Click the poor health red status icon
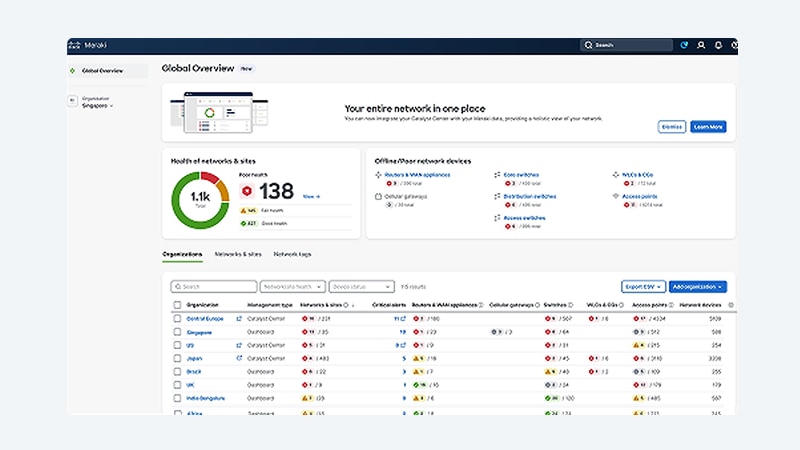The width and height of the screenshot is (800, 450). click(247, 191)
